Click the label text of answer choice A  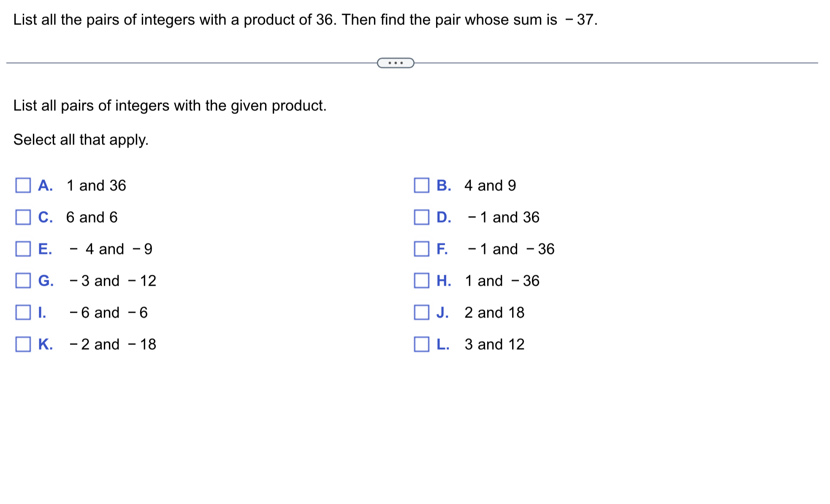[x=96, y=185]
